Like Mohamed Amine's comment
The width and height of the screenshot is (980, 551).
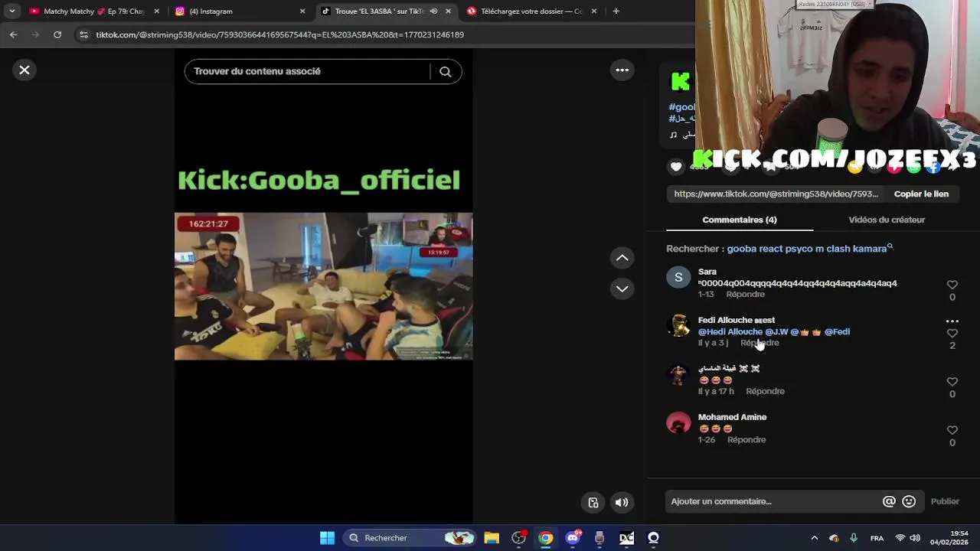click(952, 431)
